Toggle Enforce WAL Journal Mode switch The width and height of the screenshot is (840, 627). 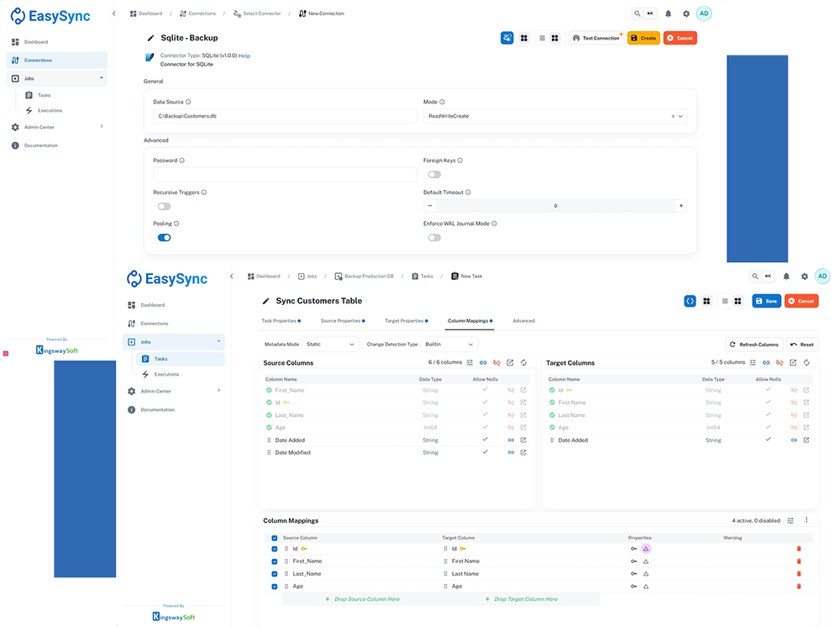click(434, 238)
